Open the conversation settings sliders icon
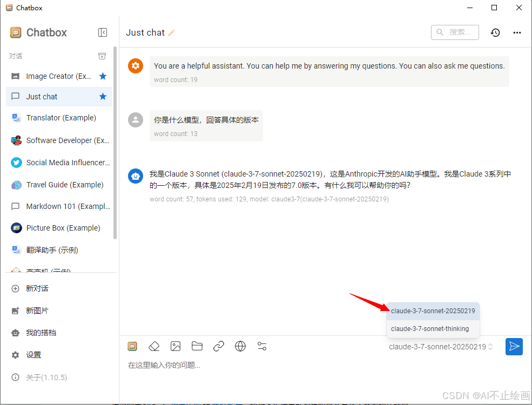This screenshot has width=532, height=405. click(x=262, y=346)
